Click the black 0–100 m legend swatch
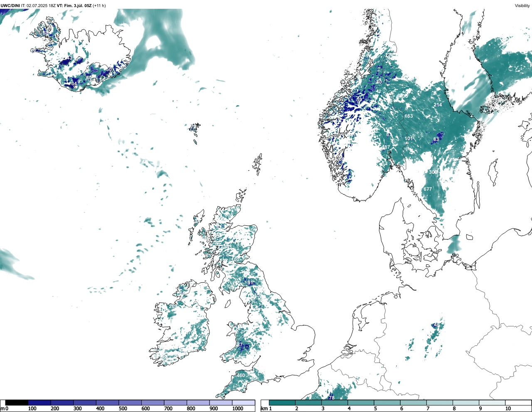Screen dimensions: 532x412 click(x=17, y=402)
